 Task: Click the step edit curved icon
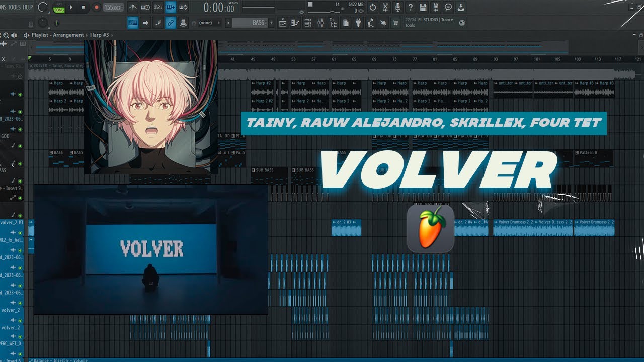[x=158, y=23]
